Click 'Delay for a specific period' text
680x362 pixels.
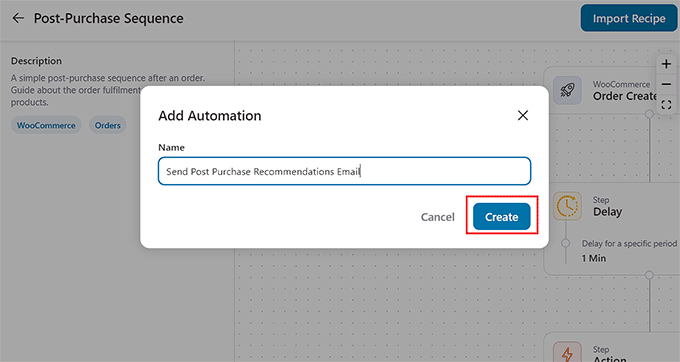point(629,244)
